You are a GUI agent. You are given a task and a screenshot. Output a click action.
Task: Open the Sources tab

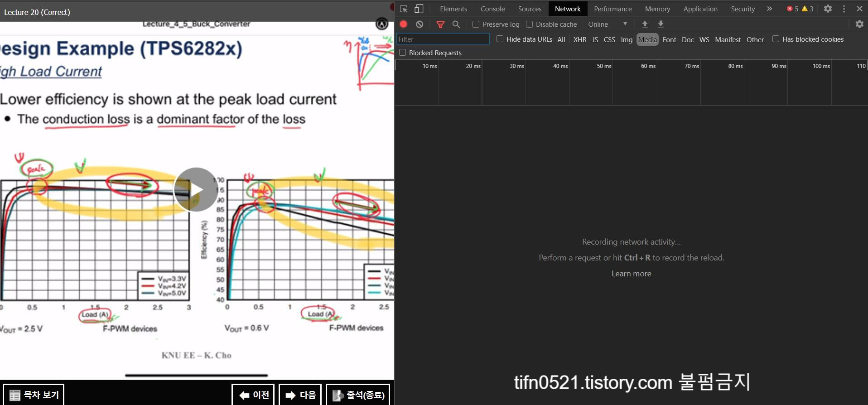pos(530,9)
